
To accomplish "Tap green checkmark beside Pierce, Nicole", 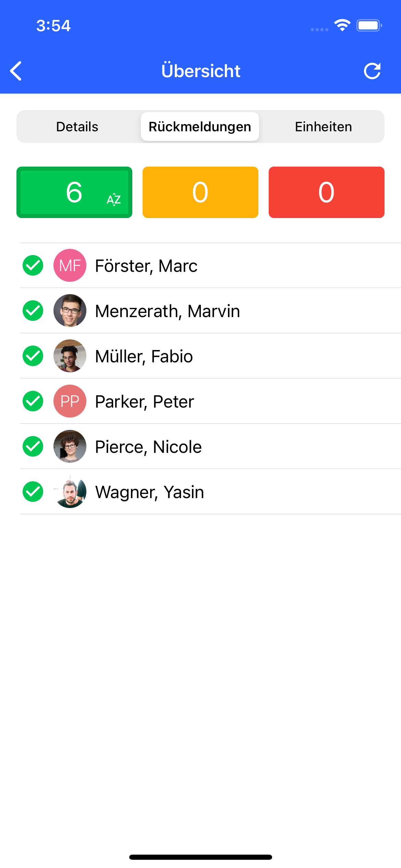I will [33, 446].
